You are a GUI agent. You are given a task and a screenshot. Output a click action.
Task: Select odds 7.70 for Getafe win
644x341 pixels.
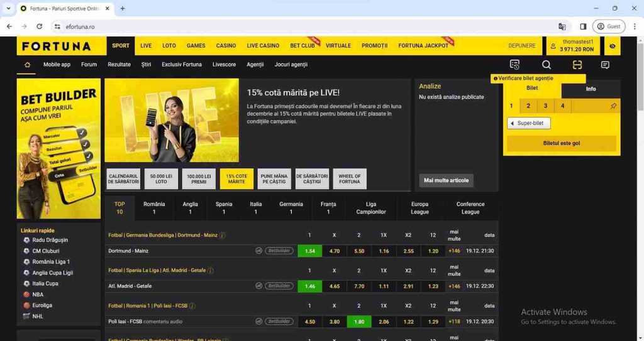(359, 286)
